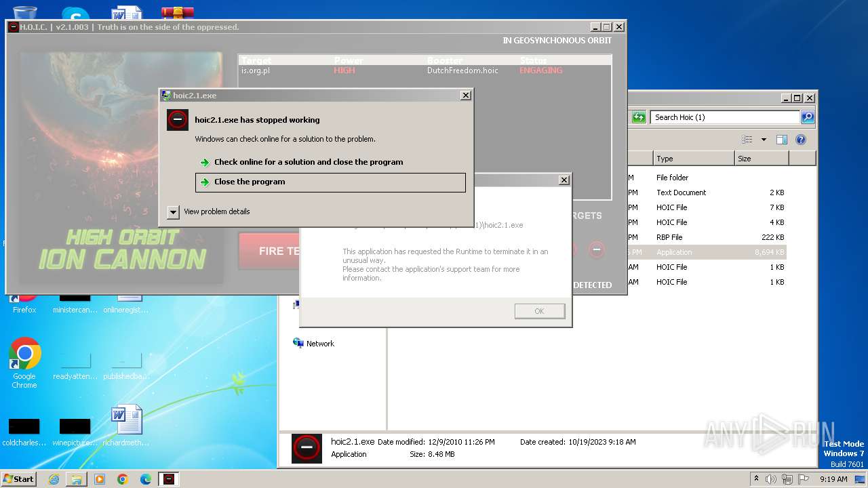
Task: Select winepicture desktop file
Action: [x=75, y=432]
